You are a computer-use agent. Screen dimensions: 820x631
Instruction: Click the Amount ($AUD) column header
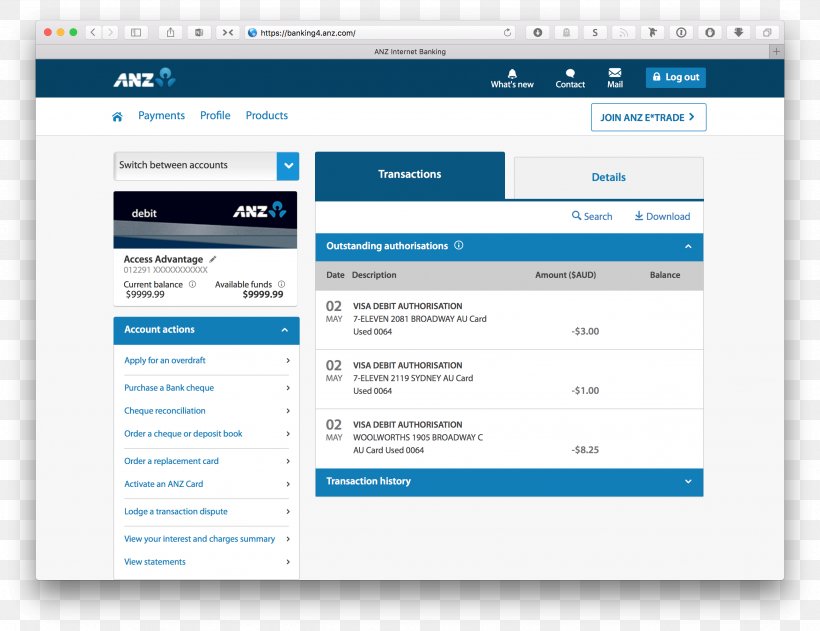(565, 275)
